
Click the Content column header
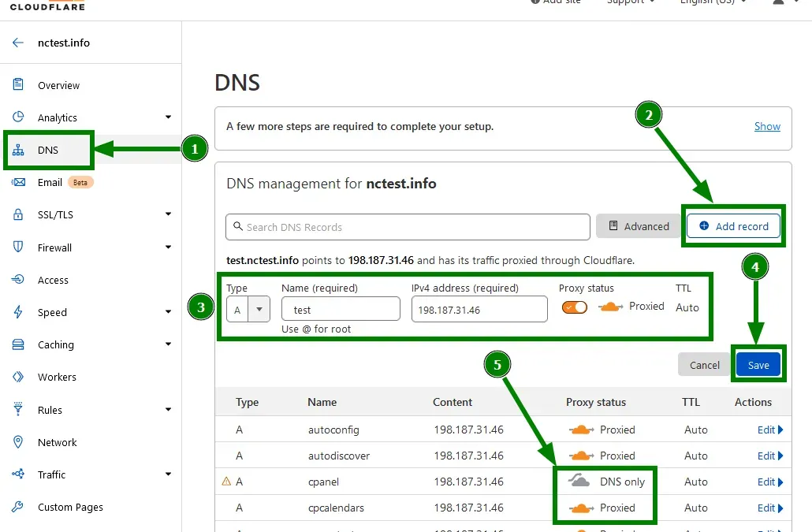coord(453,402)
